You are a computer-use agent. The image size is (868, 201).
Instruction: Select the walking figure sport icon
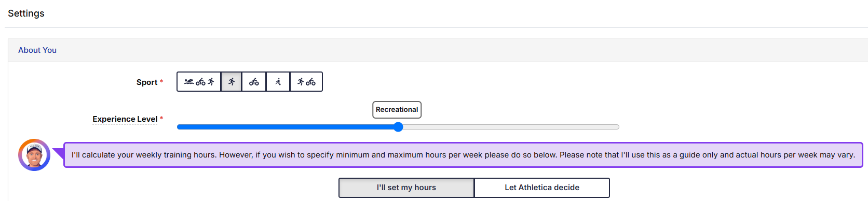tap(278, 82)
